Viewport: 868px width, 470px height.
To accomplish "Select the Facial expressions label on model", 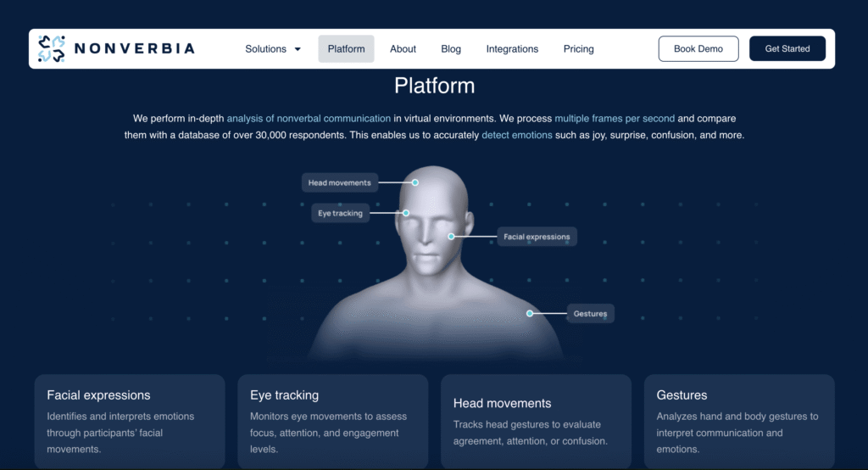I will click(537, 237).
